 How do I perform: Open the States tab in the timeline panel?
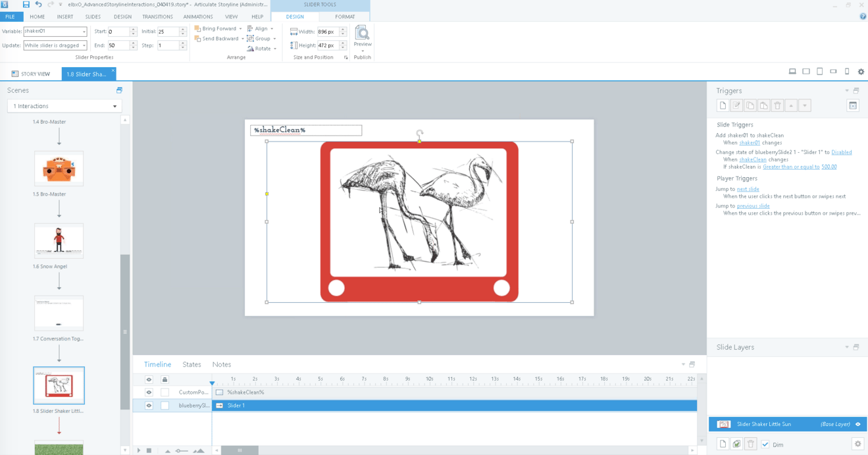coord(191,364)
